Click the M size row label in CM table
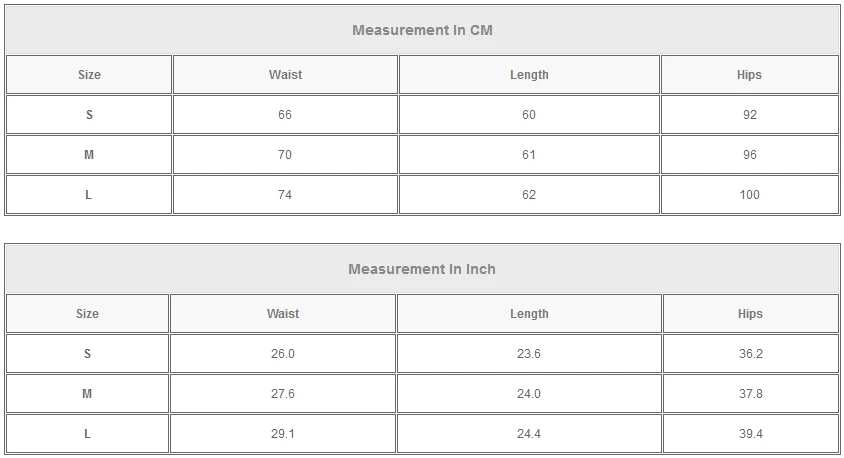The image size is (844, 458). 89,155
